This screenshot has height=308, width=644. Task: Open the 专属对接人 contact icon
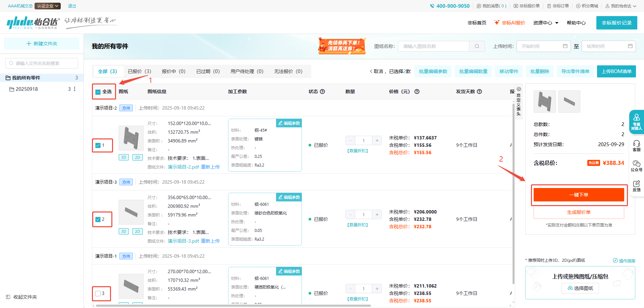coord(636,122)
